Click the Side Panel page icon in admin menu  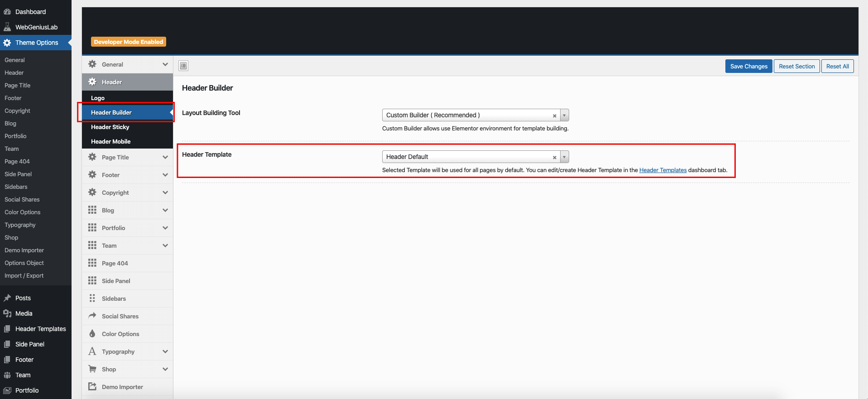tap(7, 344)
